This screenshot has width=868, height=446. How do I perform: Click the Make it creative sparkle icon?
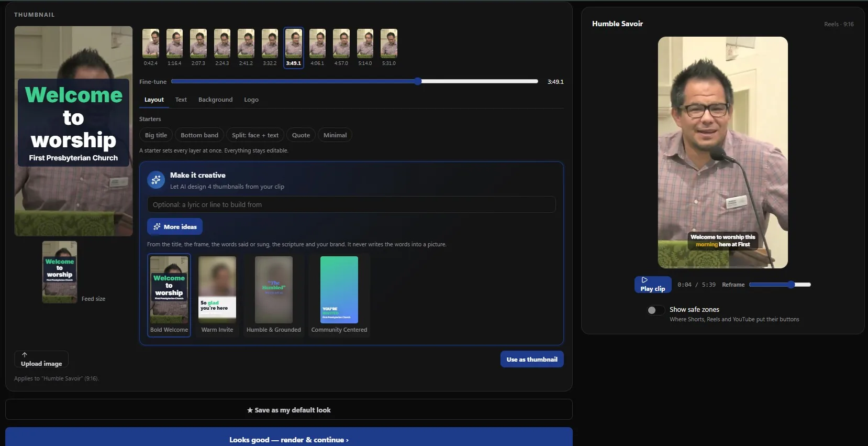coord(156,180)
